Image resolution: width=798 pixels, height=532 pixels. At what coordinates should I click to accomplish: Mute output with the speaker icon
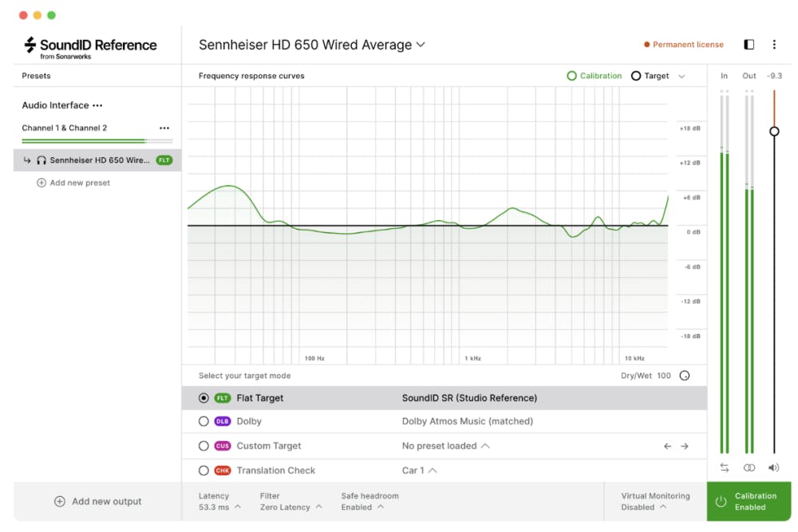pyautogui.click(x=773, y=467)
